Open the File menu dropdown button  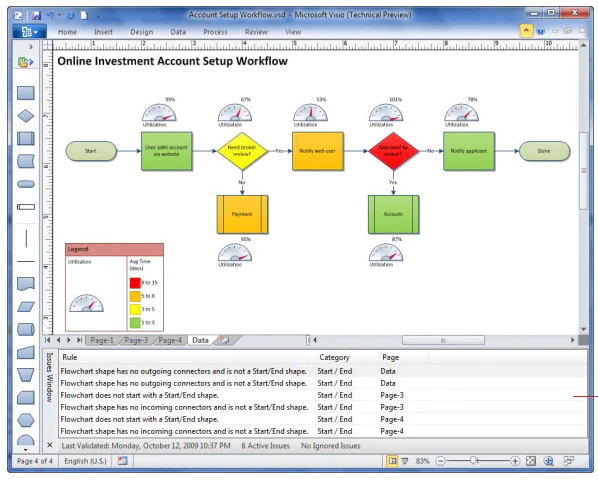click(29, 32)
